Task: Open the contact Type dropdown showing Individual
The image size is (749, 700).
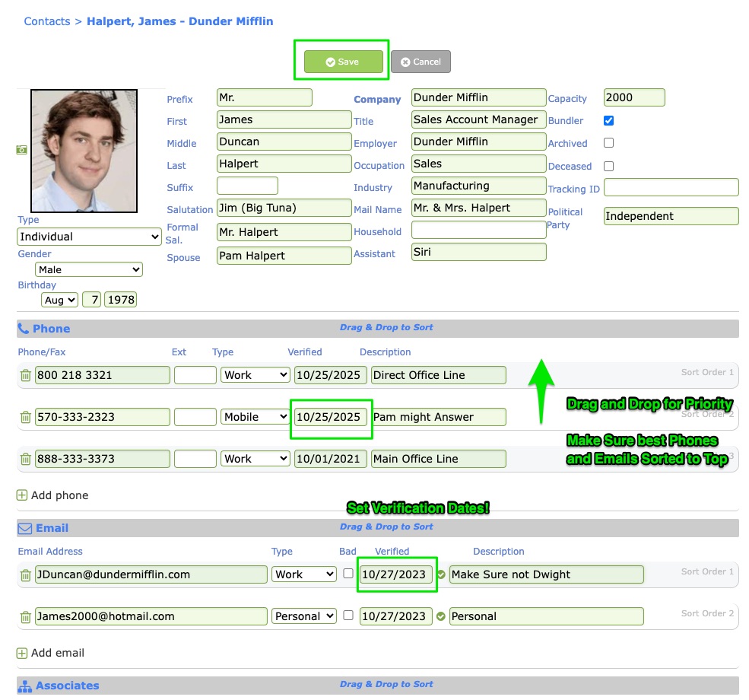Action: [x=89, y=237]
